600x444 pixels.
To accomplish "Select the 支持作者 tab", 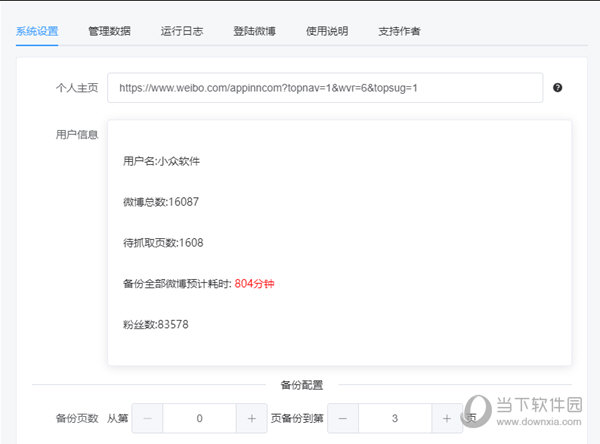I will click(399, 31).
